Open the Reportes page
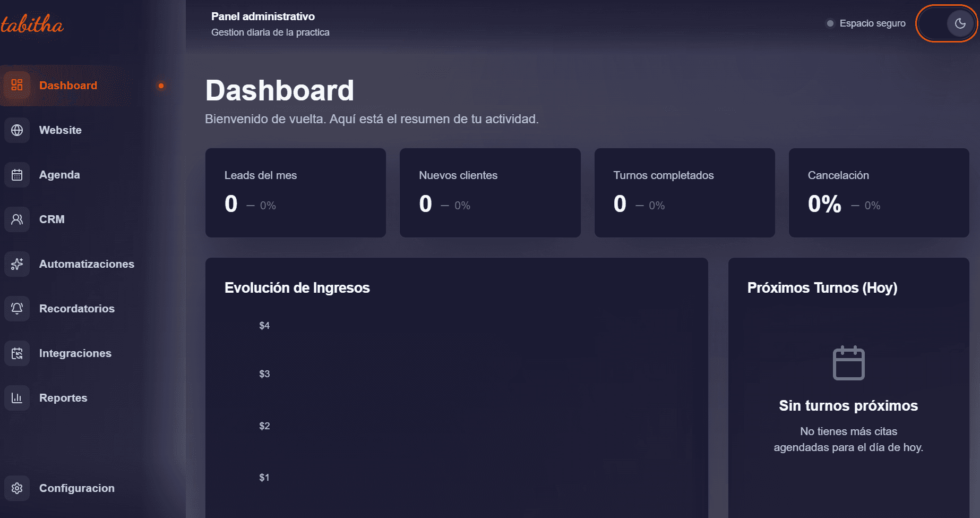 (x=85, y=398)
